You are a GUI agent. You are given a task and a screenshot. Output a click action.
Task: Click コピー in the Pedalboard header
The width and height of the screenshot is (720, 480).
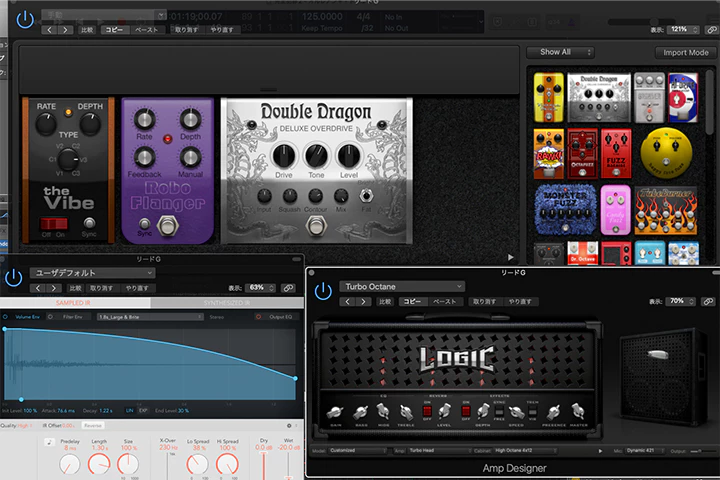[114, 30]
